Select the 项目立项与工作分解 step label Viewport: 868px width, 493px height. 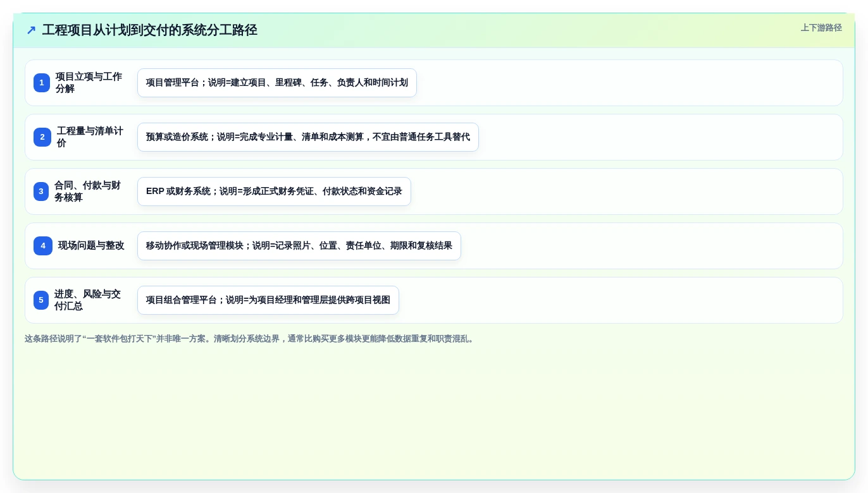tap(89, 83)
